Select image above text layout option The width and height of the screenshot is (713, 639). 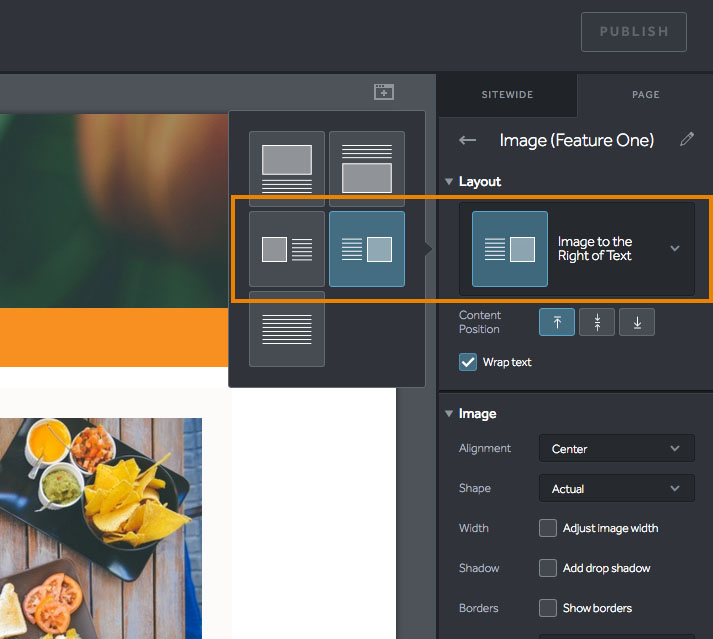[x=287, y=169]
